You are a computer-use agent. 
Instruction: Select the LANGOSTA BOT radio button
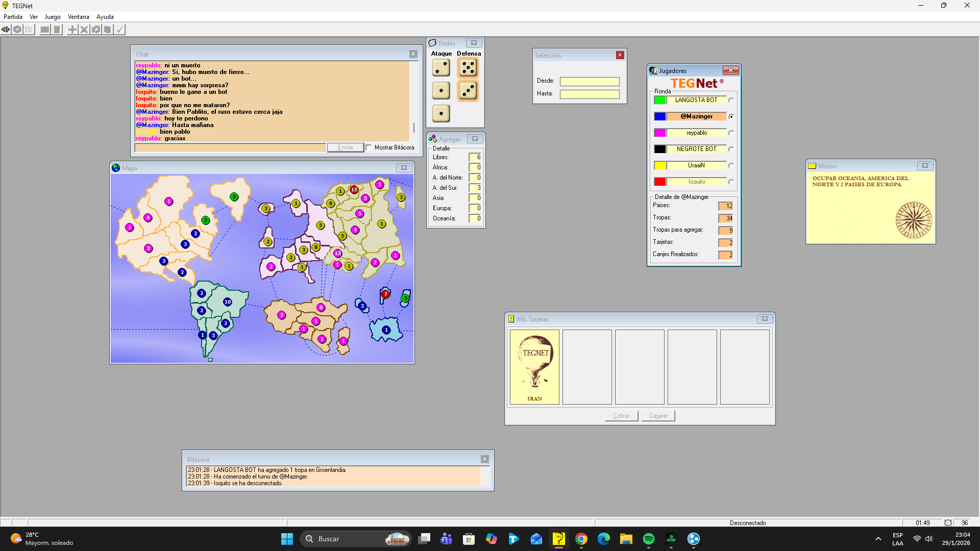[x=731, y=100]
